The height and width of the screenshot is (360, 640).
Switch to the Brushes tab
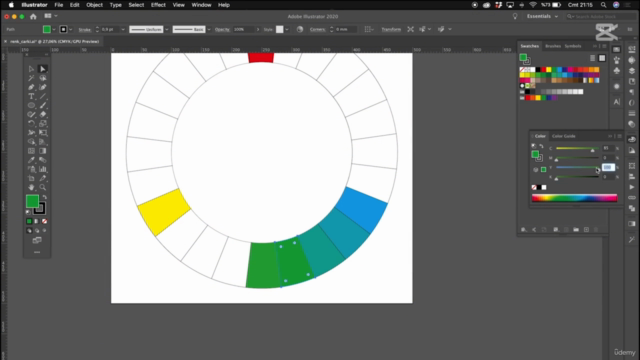(x=553, y=46)
